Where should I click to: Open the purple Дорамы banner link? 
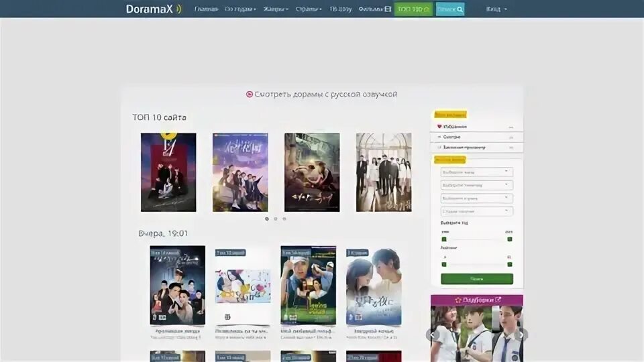(477, 300)
